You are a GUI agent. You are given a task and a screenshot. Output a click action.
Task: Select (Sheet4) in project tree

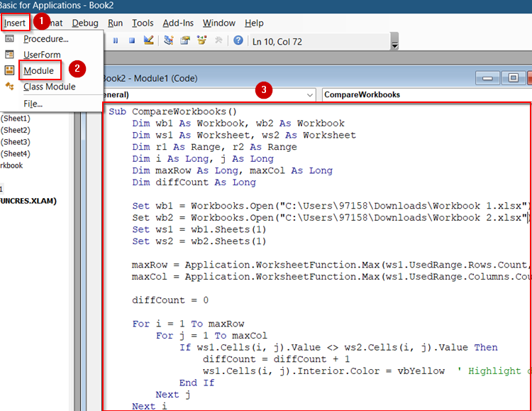pos(16,154)
